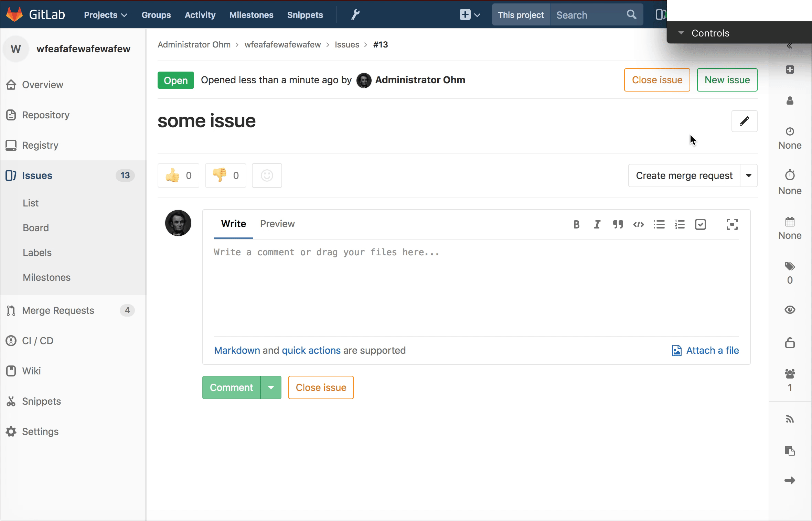Open the admin area wrench icon
This screenshot has height=521, width=812.
(x=355, y=15)
